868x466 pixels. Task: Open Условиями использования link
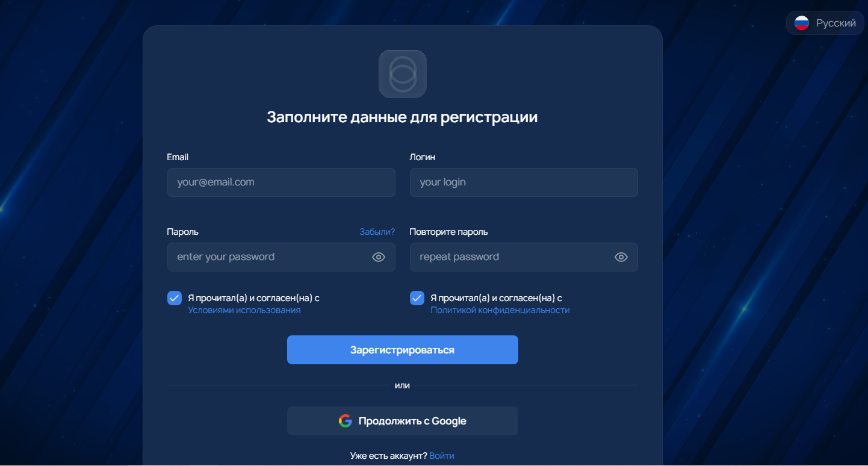coord(244,310)
